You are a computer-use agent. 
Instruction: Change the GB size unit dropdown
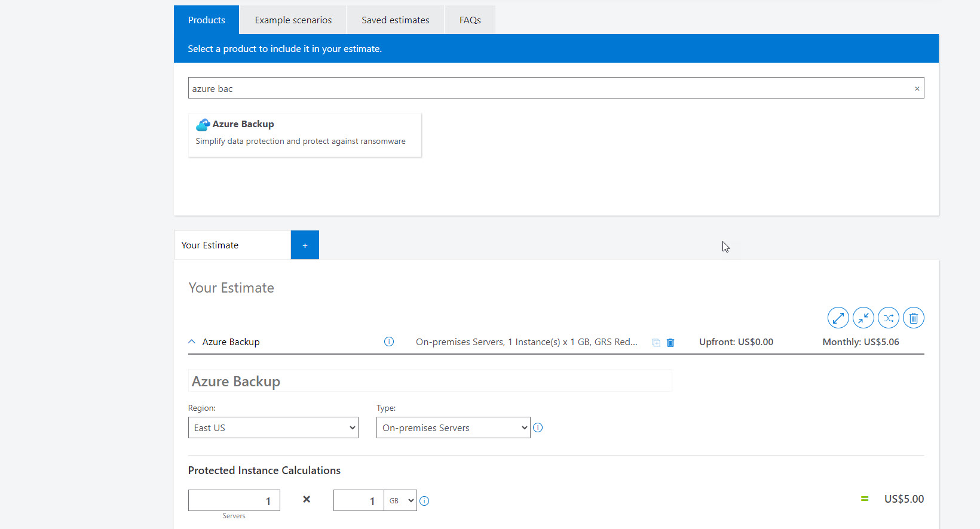[401, 500]
